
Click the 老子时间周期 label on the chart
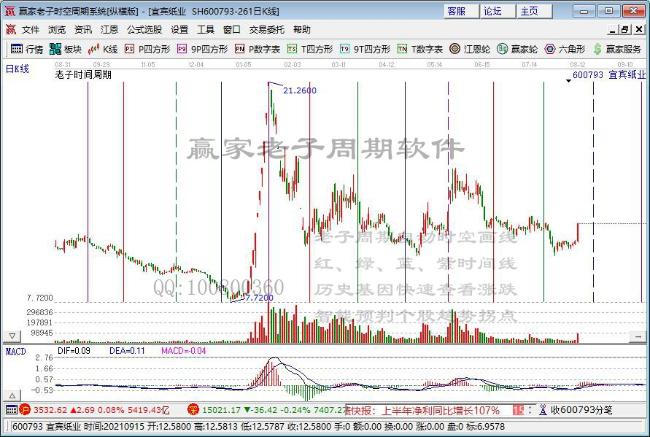click(83, 75)
